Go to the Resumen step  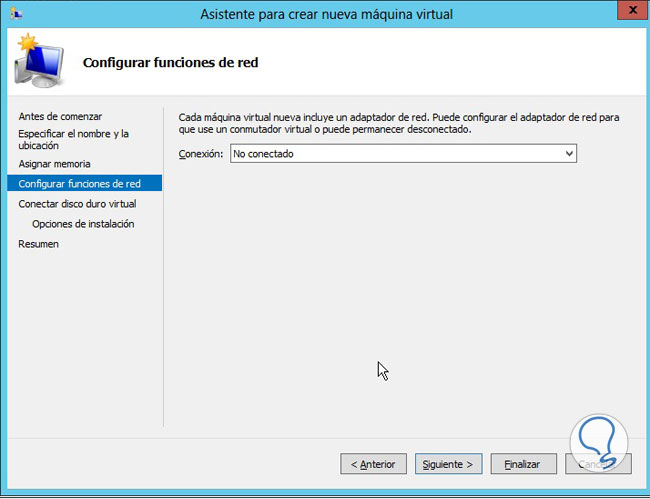pyautogui.click(x=39, y=244)
